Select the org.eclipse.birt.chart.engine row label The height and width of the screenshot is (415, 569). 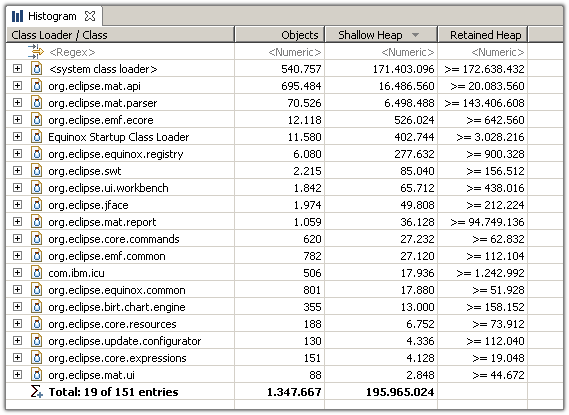click(x=117, y=307)
